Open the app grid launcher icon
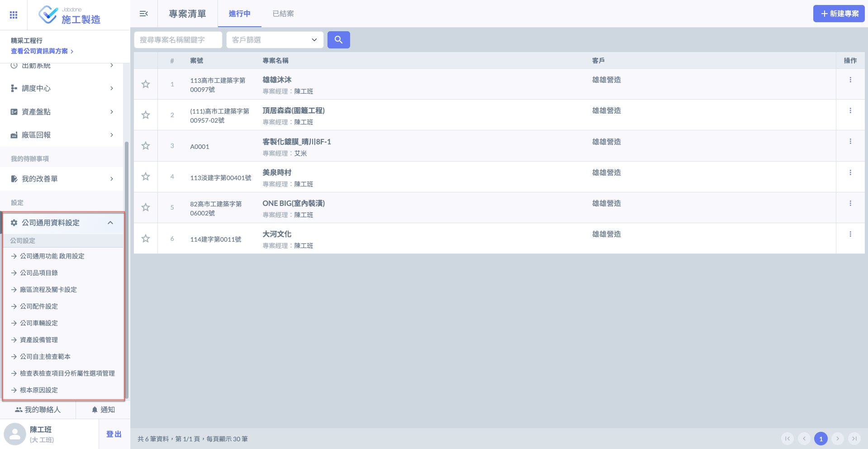The height and width of the screenshot is (449, 868). (x=14, y=15)
